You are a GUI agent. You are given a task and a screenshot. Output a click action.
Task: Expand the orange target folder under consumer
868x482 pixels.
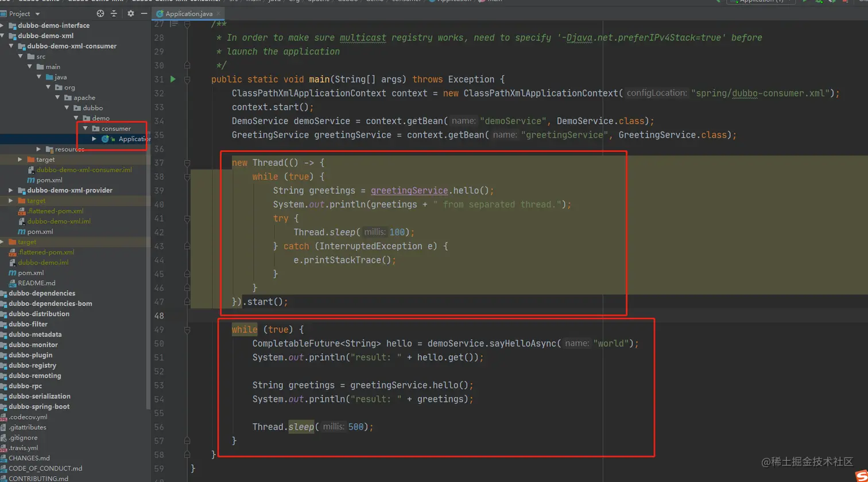[21, 160]
